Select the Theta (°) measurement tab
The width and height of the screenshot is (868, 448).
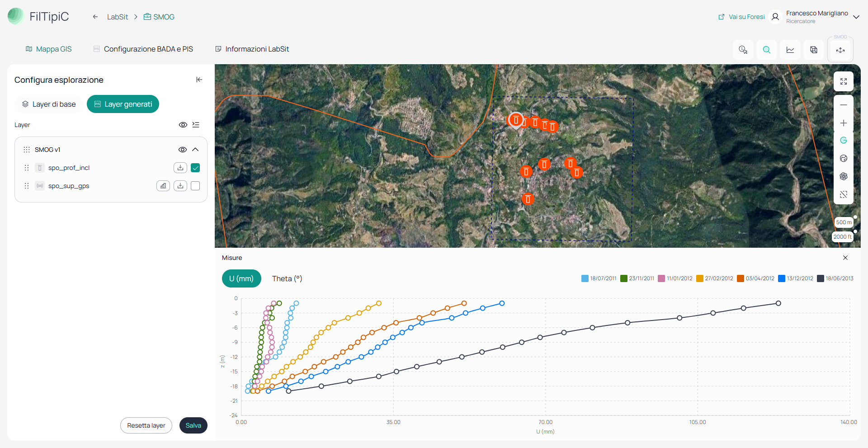tap(287, 278)
